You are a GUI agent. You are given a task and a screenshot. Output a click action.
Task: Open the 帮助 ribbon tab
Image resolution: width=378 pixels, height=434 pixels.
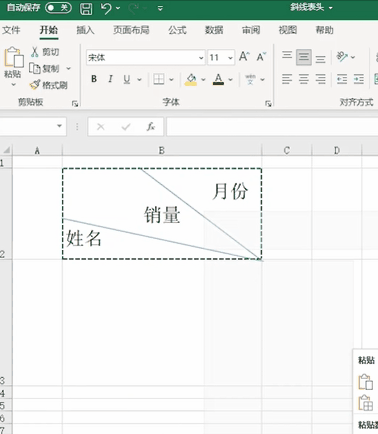pos(324,30)
